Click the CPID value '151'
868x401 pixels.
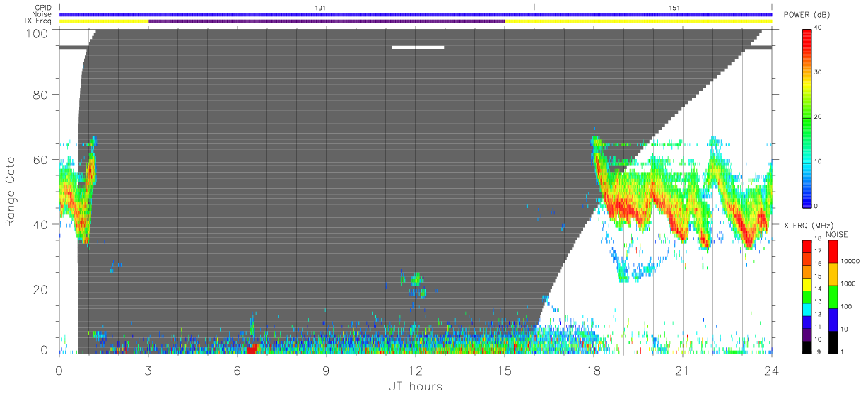(x=674, y=7)
